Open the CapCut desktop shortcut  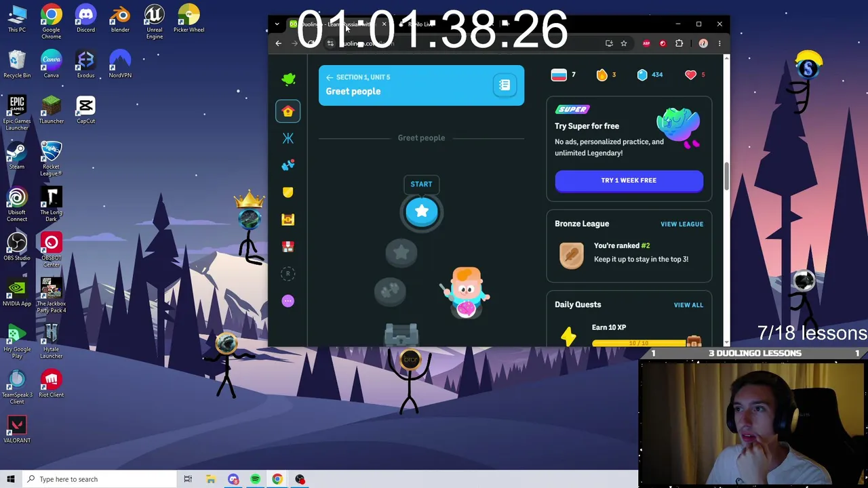[85, 110]
